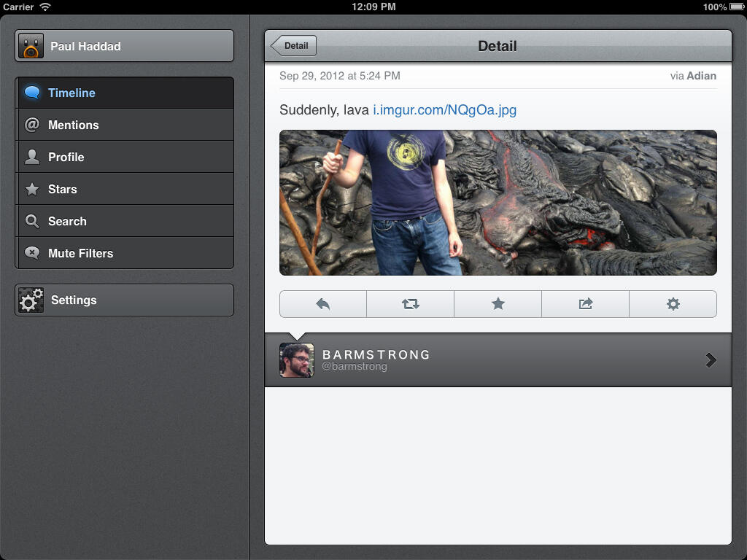The width and height of the screenshot is (747, 560).
Task: Tap the barmstrong avatar photo
Action: coord(296,360)
